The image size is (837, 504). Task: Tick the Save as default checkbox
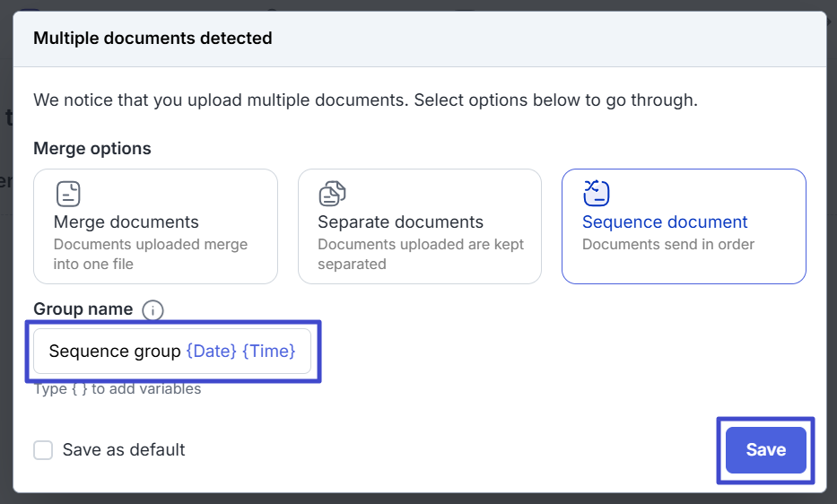click(43, 450)
